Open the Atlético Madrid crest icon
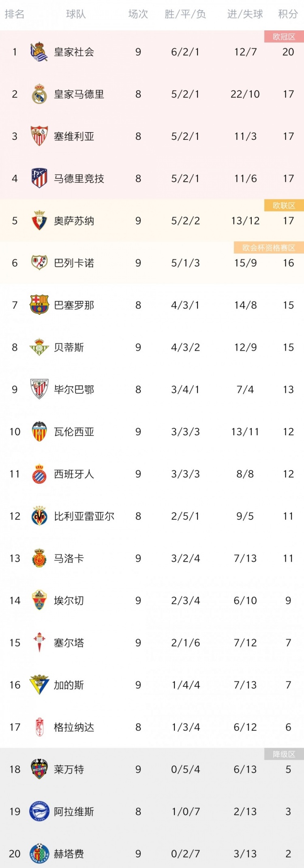 click(x=39, y=178)
